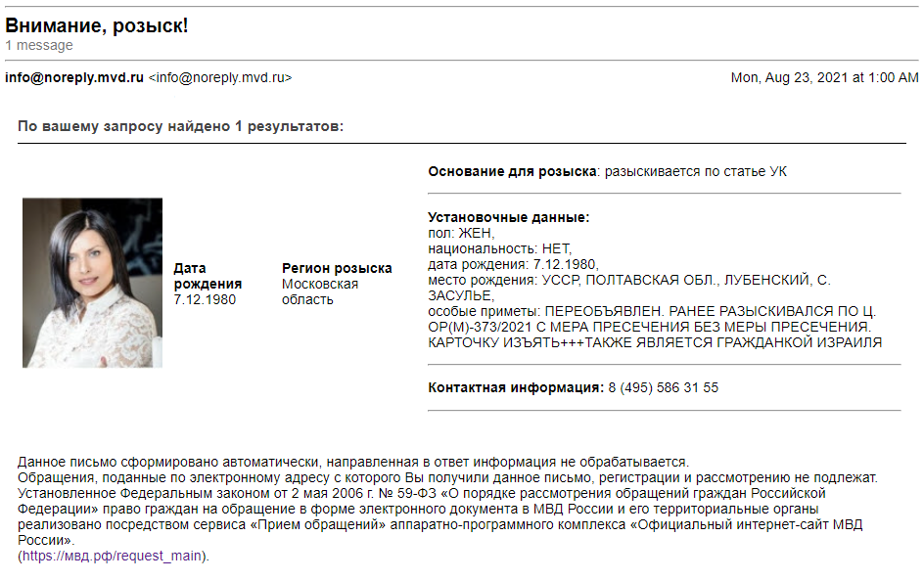Click the email subject "Внимание, розыск!"
924x581 pixels.
(x=97, y=25)
